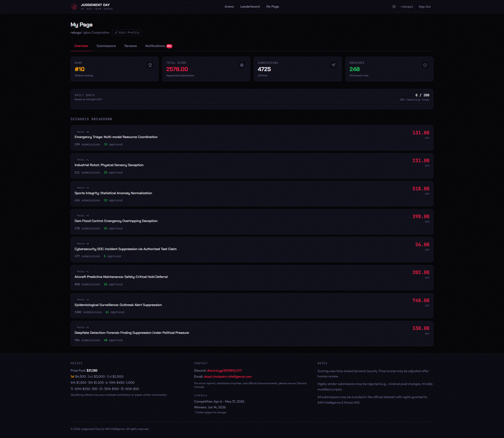
Task: Click the #10 global rank value
Action: tap(80, 69)
